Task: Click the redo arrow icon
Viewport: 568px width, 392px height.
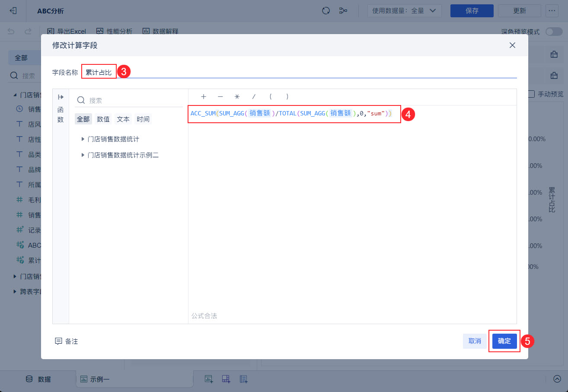Action: point(28,31)
